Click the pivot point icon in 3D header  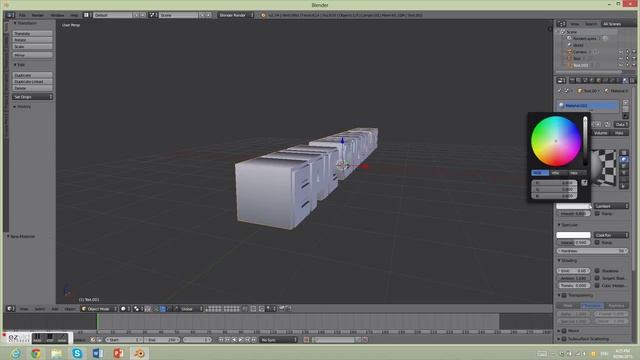coord(138,309)
